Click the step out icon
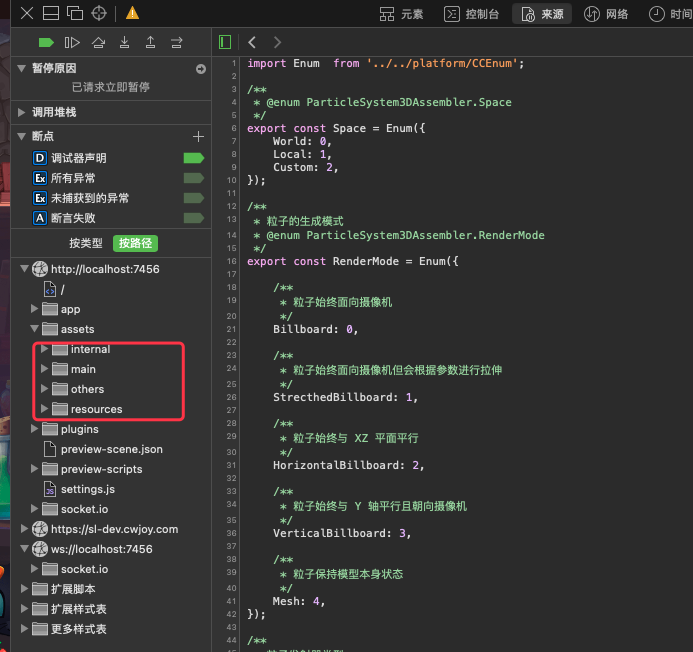This screenshot has height=652, width=693. [150, 42]
